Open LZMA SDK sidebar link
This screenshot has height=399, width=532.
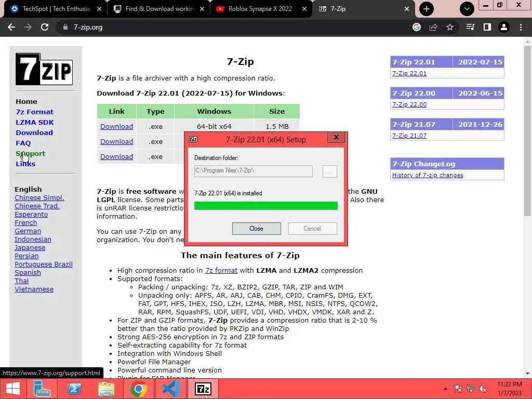coord(35,122)
